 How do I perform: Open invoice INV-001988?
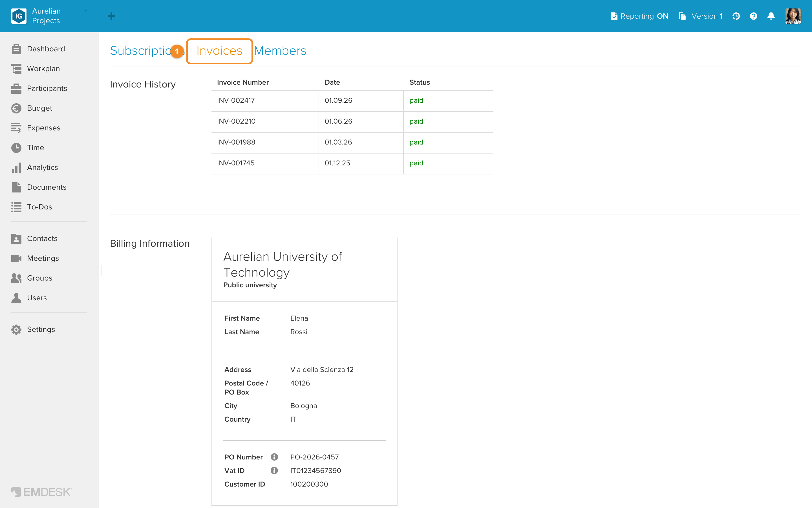click(x=236, y=142)
